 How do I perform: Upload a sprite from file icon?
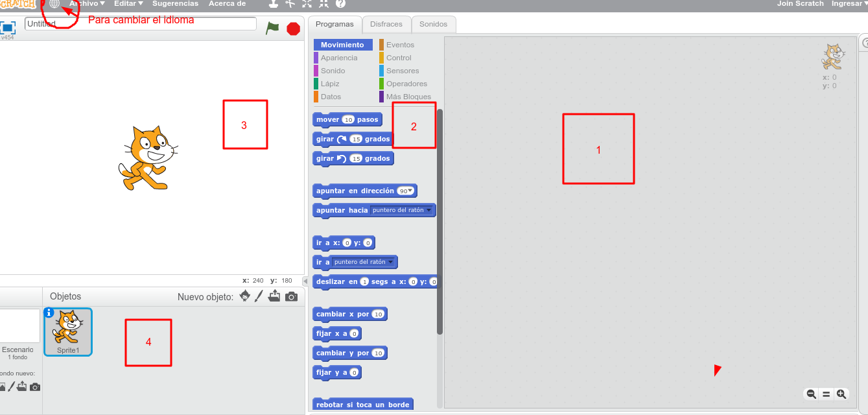(274, 297)
